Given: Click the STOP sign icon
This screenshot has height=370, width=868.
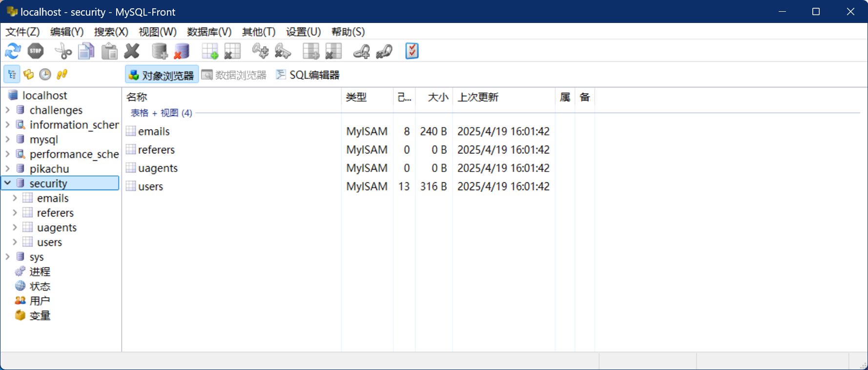Looking at the screenshot, I should tap(36, 51).
